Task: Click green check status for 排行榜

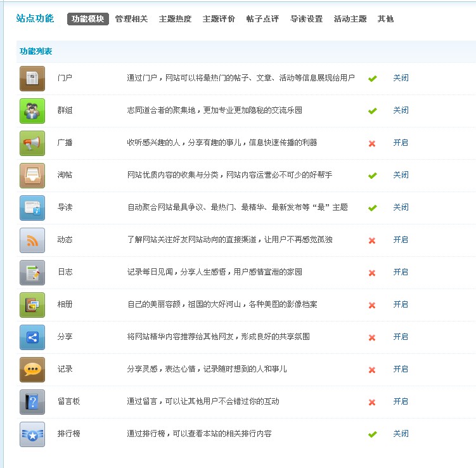Action: pyautogui.click(x=373, y=434)
